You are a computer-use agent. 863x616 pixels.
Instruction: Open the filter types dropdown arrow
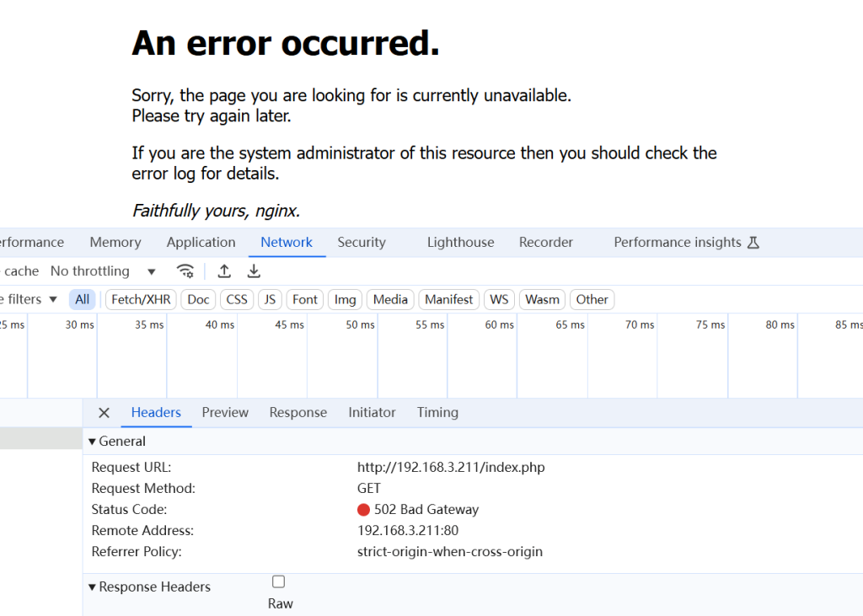pos(51,299)
